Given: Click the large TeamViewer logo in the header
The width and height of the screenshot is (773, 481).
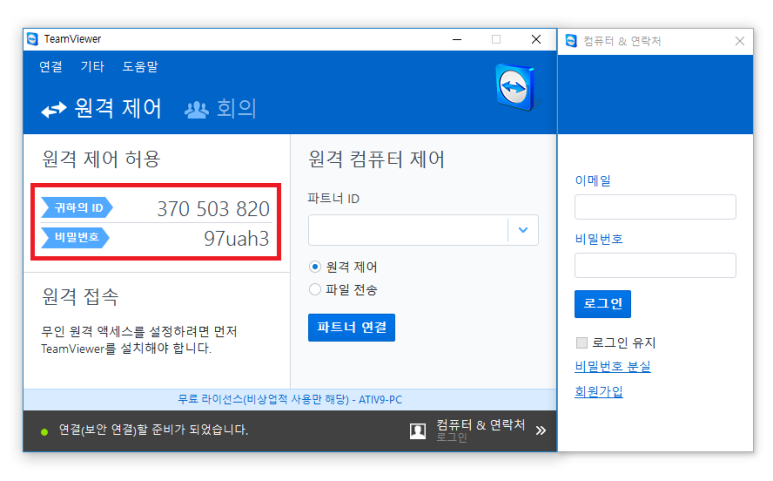Looking at the screenshot, I should [x=515, y=88].
